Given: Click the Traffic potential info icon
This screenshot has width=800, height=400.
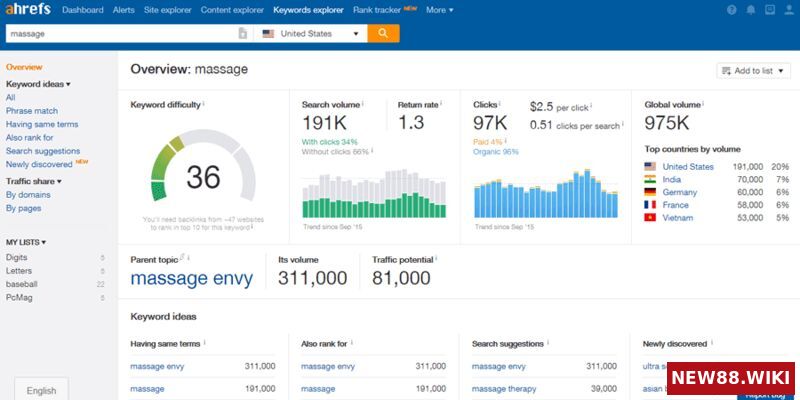Looking at the screenshot, I should pyautogui.click(x=436, y=259).
